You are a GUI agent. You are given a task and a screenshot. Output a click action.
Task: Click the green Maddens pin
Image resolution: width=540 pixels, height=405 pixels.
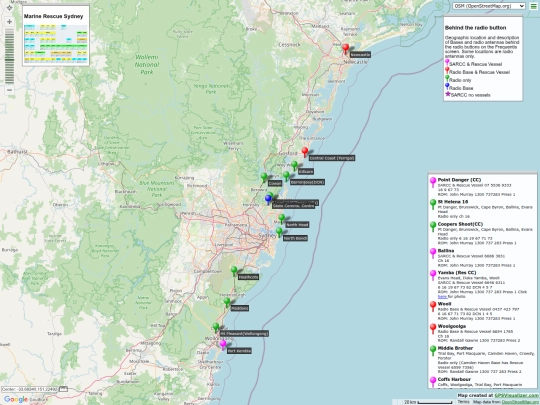(x=227, y=302)
